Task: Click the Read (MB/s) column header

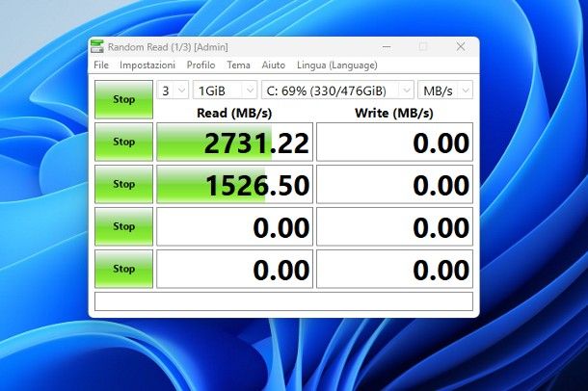Action: 234,113
